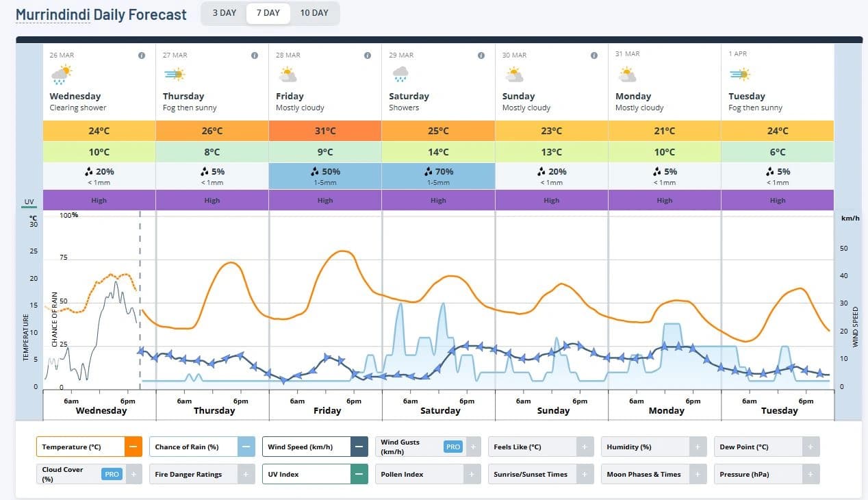The height and width of the screenshot is (500, 868).
Task: Click the PRO badge on Cloud Cover
Action: pyautogui.click(x=112, y=474)
